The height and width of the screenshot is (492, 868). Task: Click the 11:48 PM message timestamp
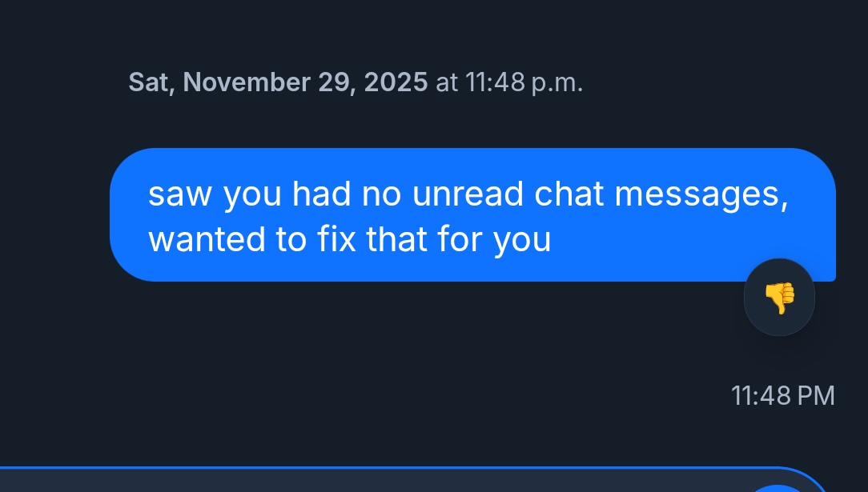[782, 395]
